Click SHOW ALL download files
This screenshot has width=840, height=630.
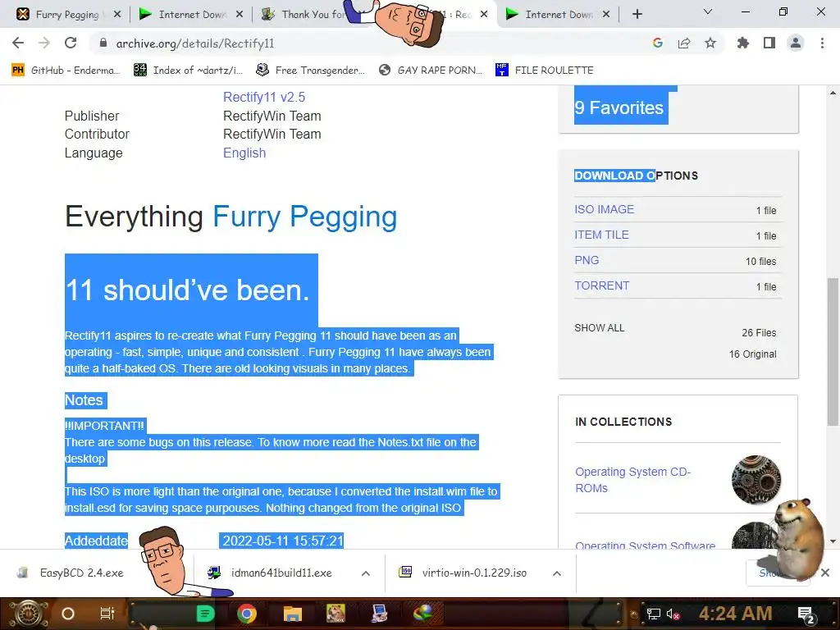[600, 328]
